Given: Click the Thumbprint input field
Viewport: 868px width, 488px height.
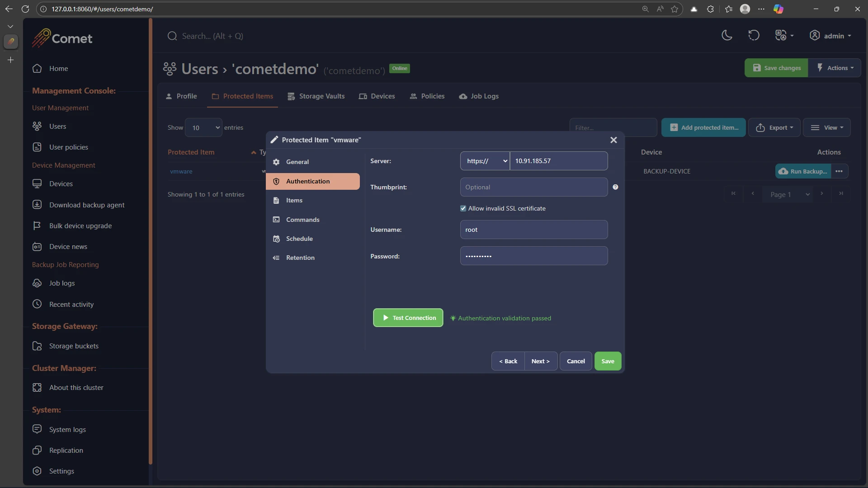Looking at the screenshot, I should click(x=533, y=187).
